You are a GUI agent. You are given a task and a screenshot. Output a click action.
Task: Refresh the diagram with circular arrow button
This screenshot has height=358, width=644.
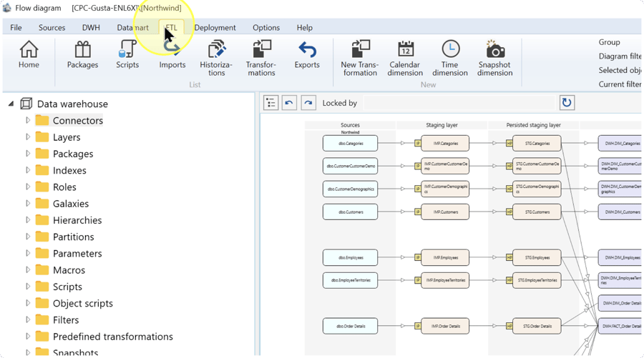click(x=567, y=102)
